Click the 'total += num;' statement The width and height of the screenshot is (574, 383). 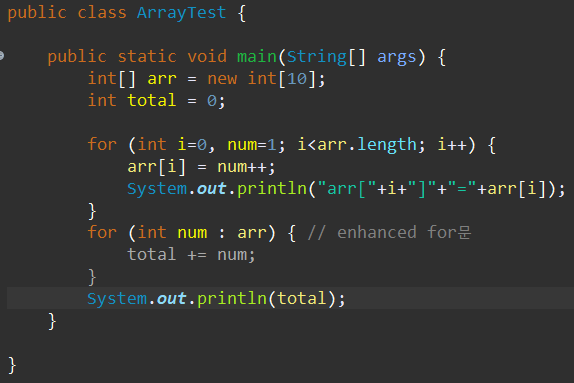[191, 255]
